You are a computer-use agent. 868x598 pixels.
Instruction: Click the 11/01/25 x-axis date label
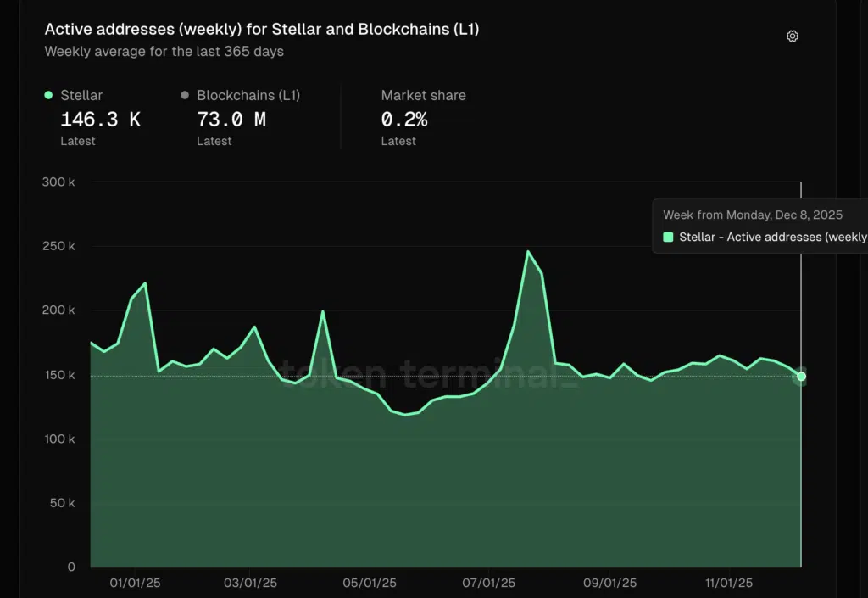pos(728,584)
